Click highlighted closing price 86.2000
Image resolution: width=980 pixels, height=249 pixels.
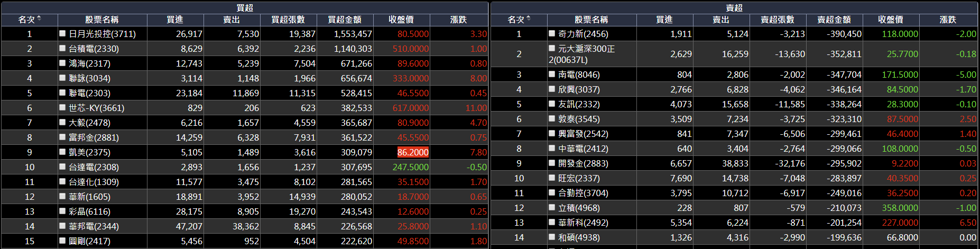click(413, 152)
